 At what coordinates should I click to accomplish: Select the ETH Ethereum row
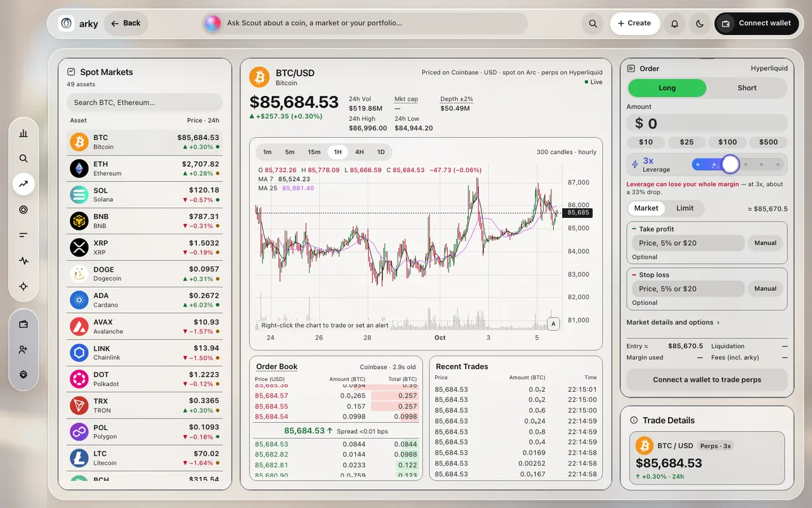click(145, 168)
